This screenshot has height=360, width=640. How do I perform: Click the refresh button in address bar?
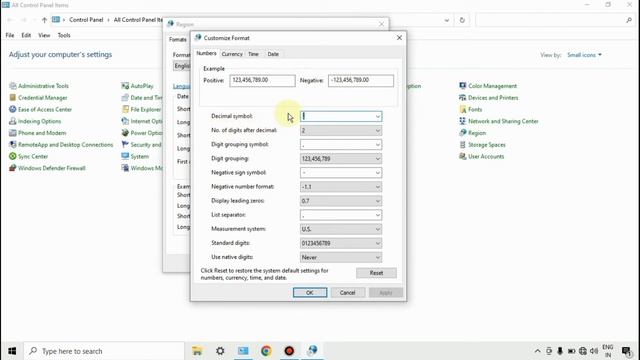[462, 20]
